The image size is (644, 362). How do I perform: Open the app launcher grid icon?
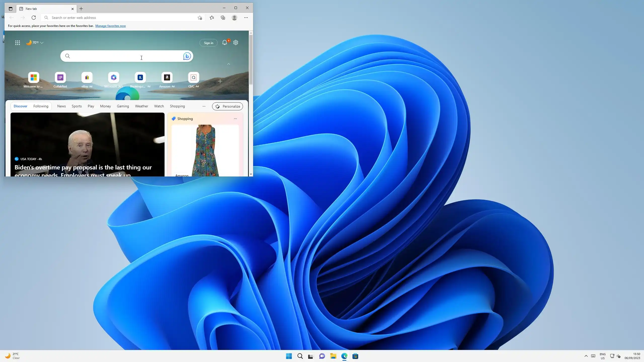17,43
